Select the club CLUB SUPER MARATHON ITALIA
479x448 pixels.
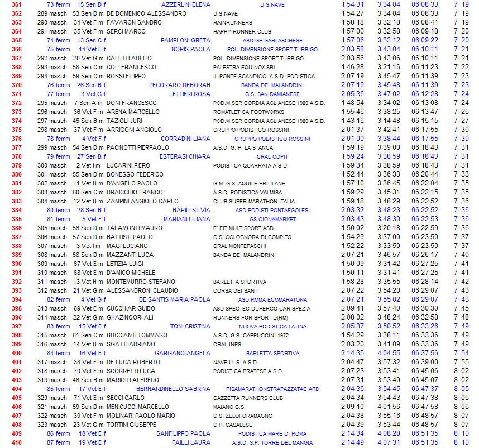254,202
